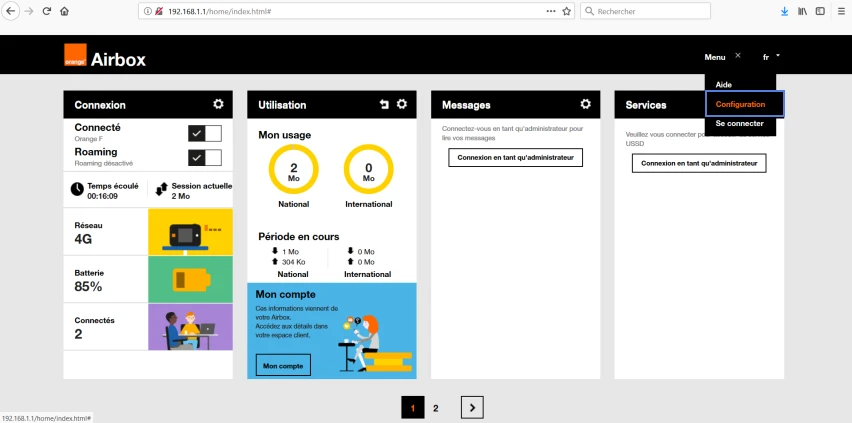Click the Session actuelle 2 Mo value
Image resolution: width=852 pixels, height=423 pixels.
(x=180, y=196)
